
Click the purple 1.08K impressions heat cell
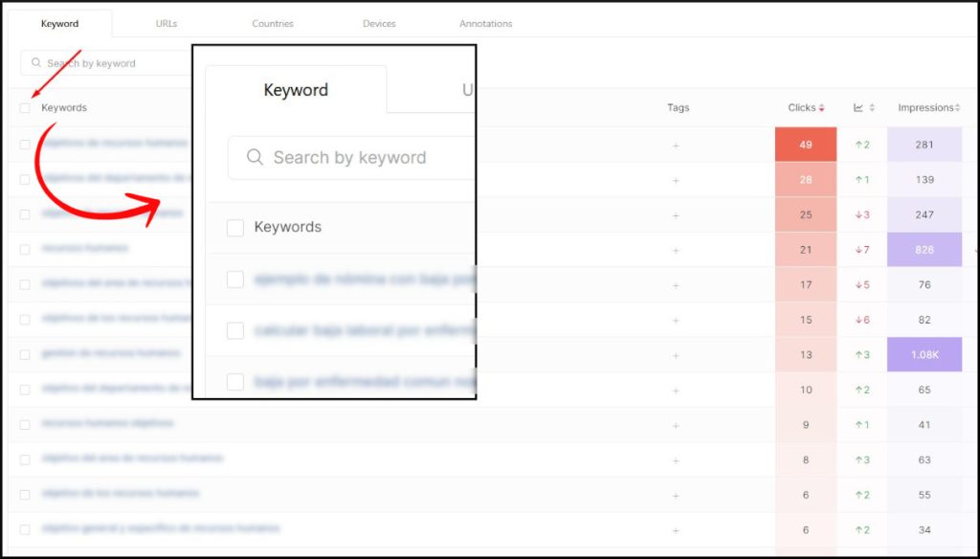(x=924, y=353)
